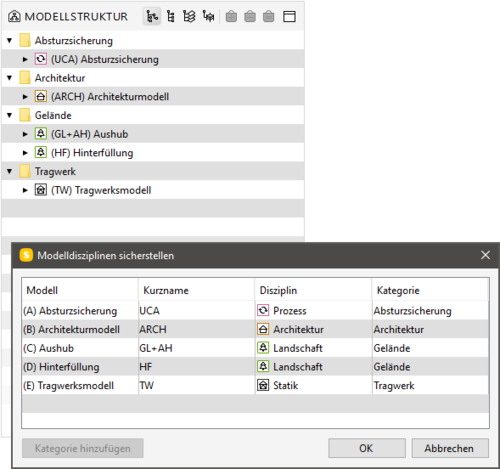The width and height of the screenshot is (500, 469).
Task: Click fourth structure view icon in toolbar
Action: click(x=209, y=16)
